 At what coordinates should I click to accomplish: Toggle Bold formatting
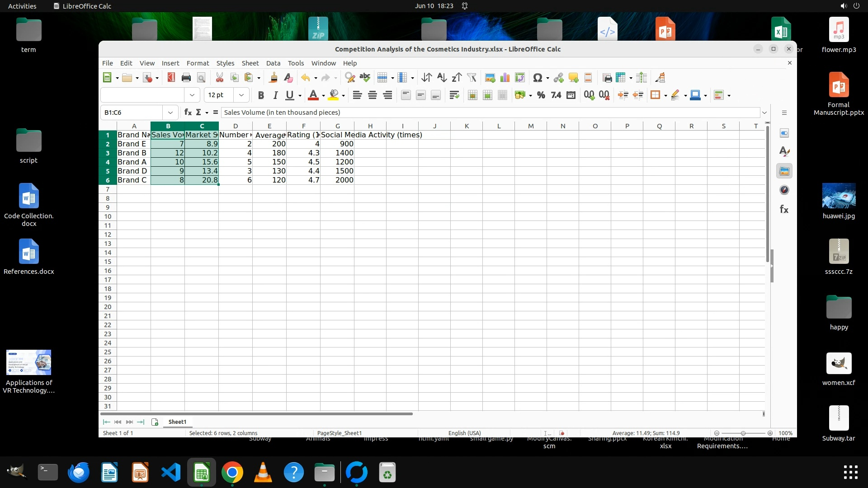260,95
